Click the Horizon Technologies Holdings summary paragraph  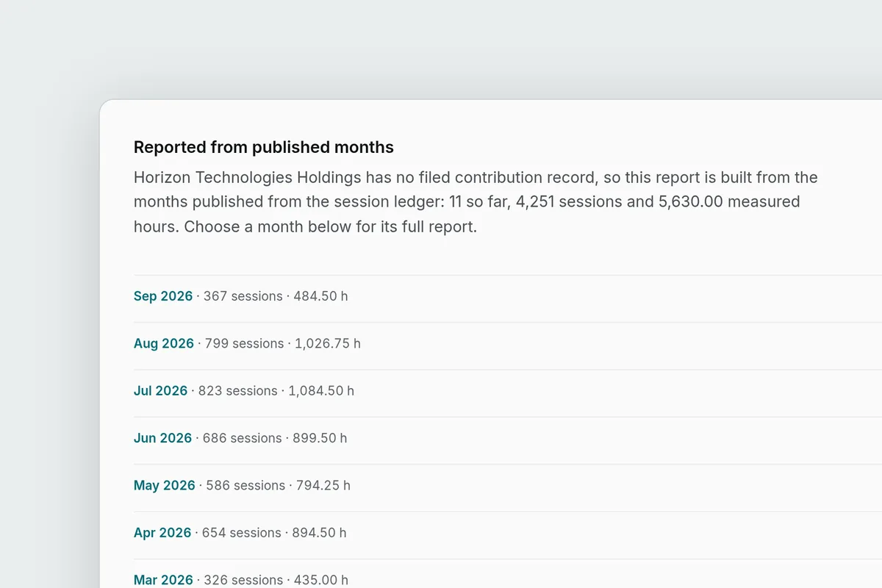(476, 202)
